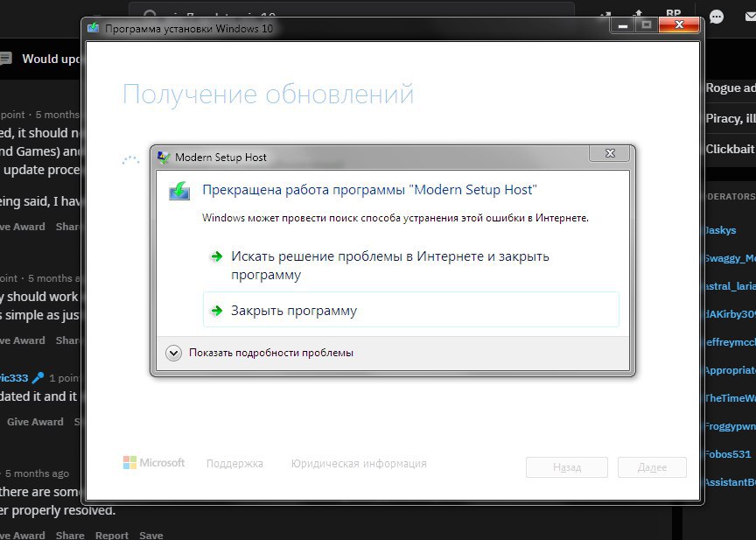The image size is (756, 540).
Task: Click Give Award on the Reddit comment
Action: click(35, 422)
